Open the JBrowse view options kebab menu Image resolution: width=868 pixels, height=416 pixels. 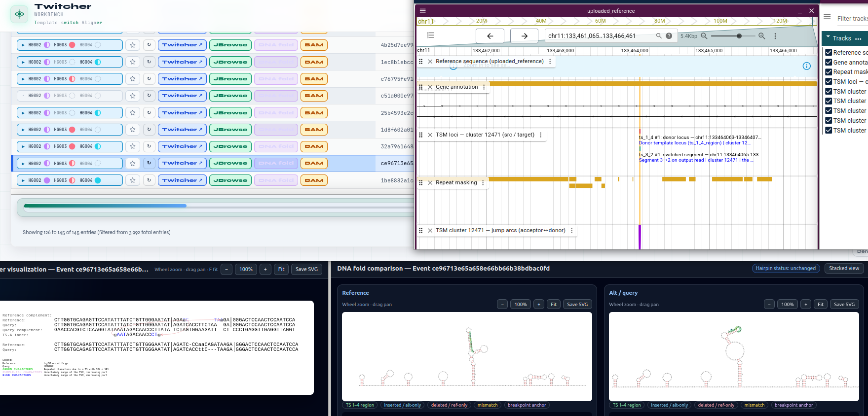[x=775, y=36]
